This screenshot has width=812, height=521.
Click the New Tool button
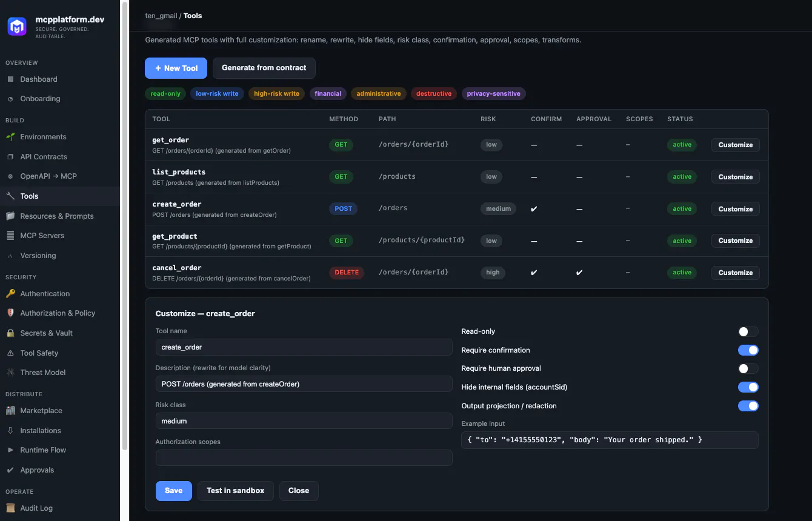coord(176,68)
